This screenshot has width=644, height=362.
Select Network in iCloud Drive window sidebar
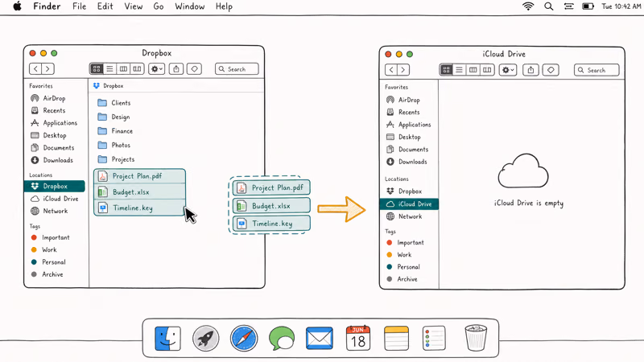404,216
